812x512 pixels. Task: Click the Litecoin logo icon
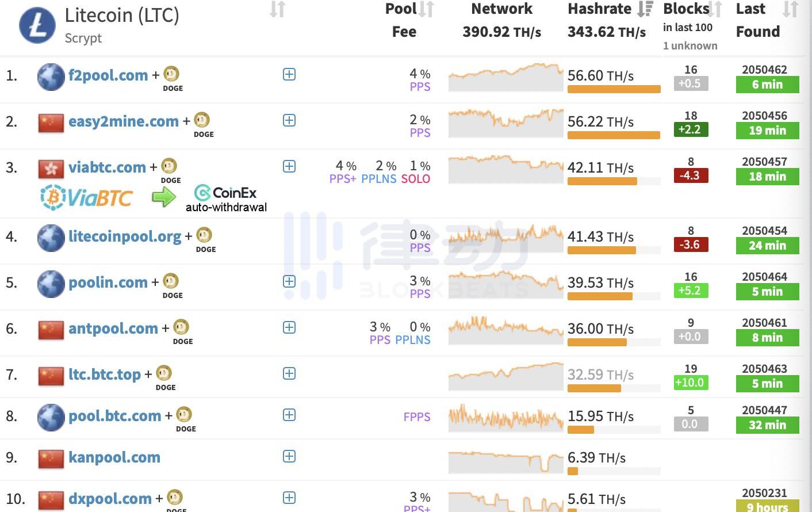pyautogui.click(x=37, y=26)
